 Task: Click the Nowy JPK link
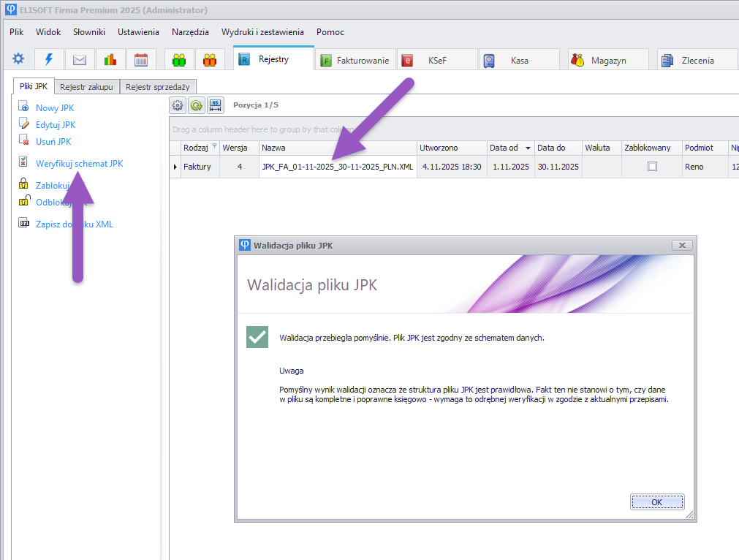pyautogui.click(x=55, y=108)
